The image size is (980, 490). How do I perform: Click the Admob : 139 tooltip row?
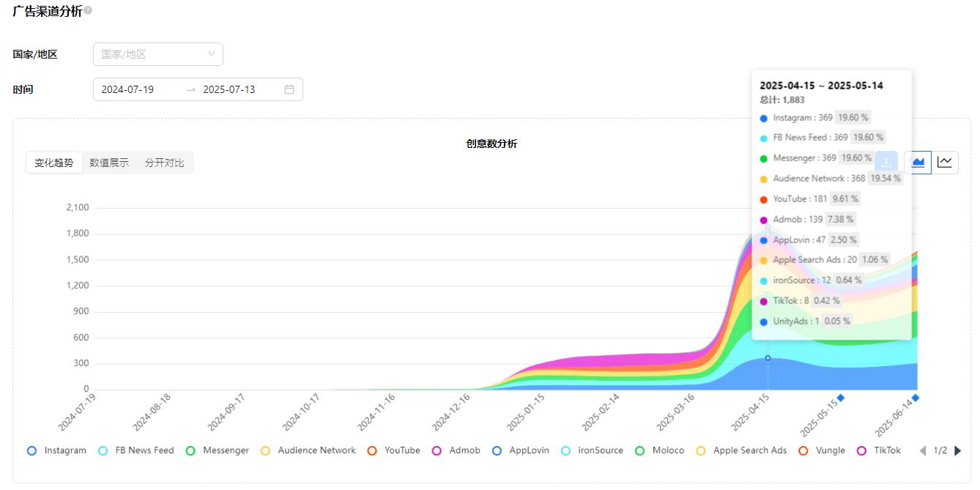pos(807,219)
